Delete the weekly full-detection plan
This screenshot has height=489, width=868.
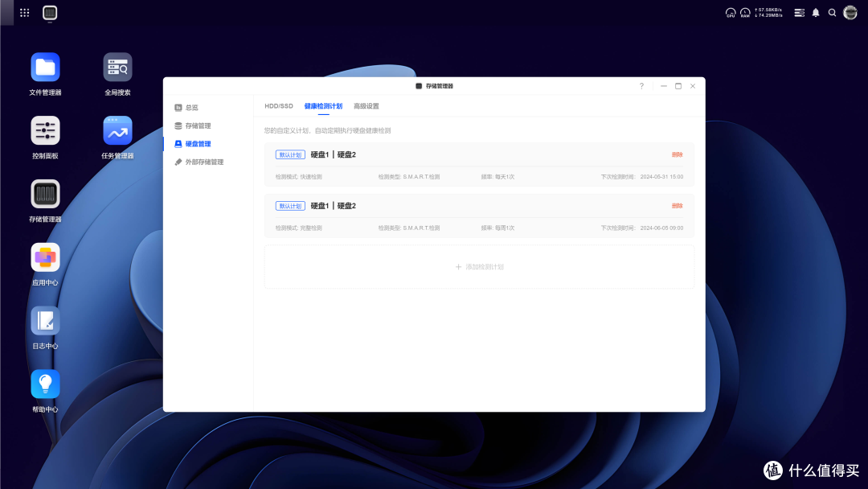(677, 205)
